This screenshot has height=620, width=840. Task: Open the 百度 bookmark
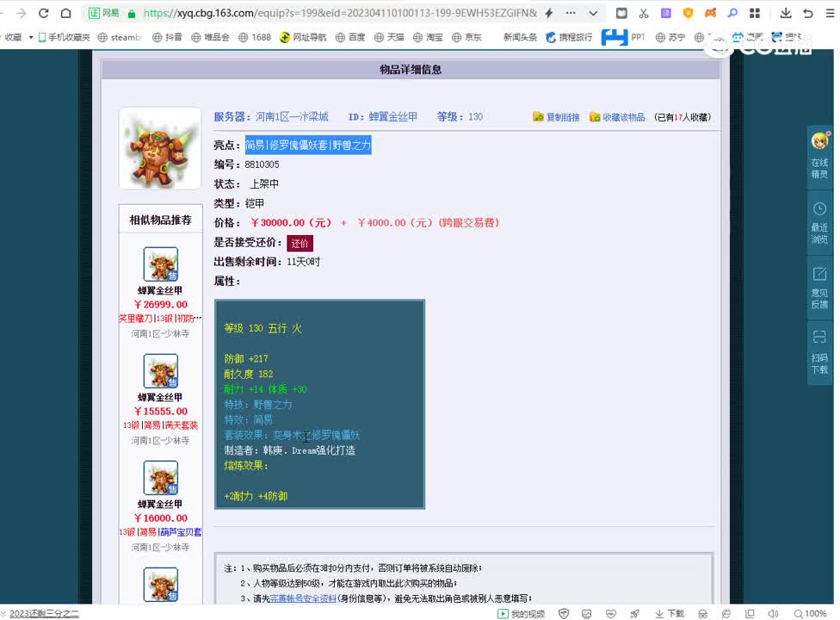pos(350,37)
